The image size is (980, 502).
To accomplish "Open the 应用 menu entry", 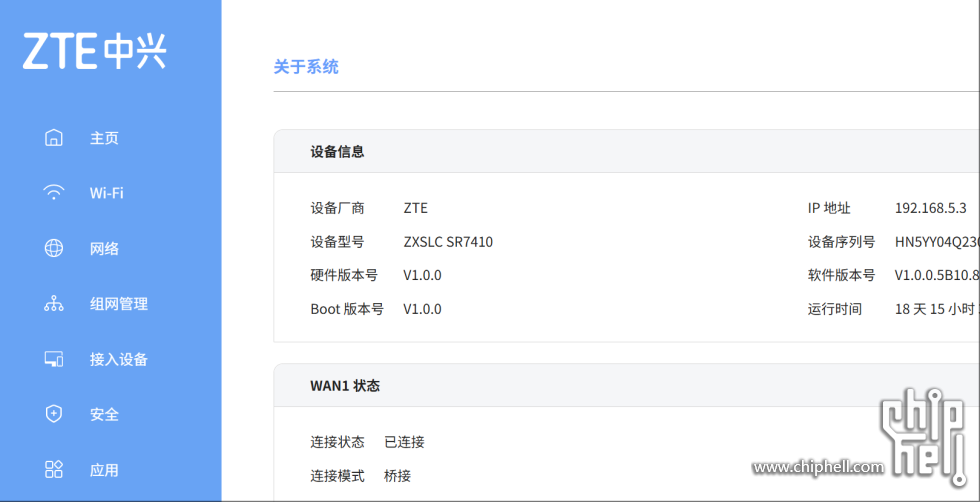I will (104, 470).
